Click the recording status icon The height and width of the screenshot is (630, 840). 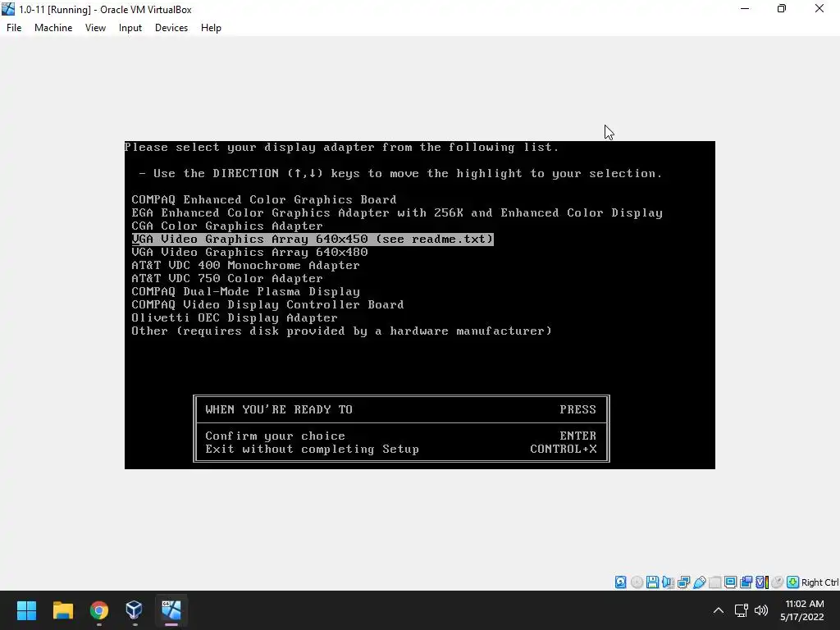[x=746, y=582]
